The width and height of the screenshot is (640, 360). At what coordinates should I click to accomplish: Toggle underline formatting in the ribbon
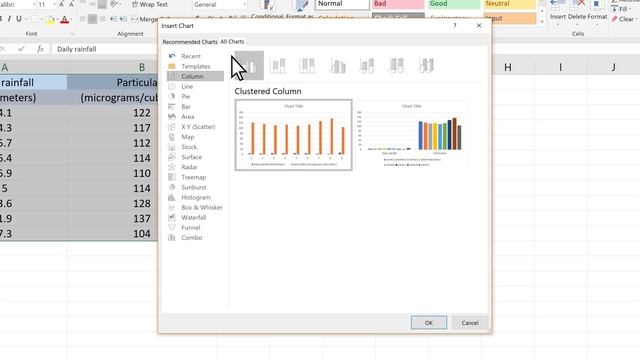coord(19,19)
